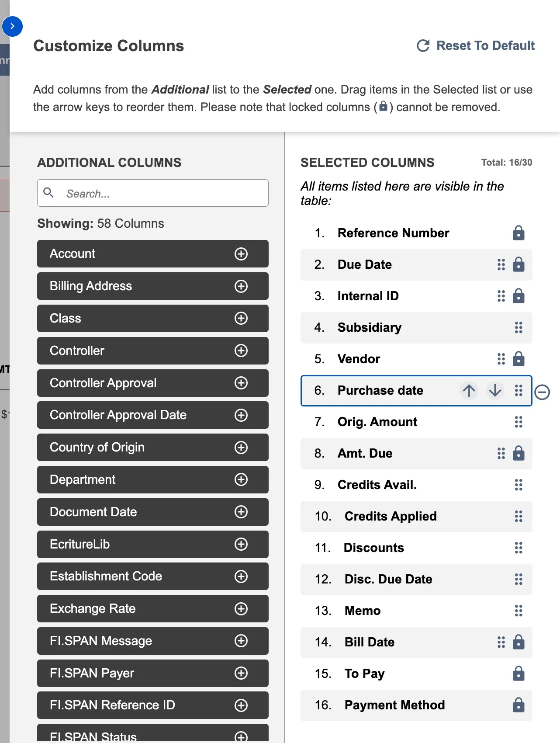The height and width of the screenshot is (743, 560).
Task: Expand the collapsed side panel chevron
Action: (12, 27)
